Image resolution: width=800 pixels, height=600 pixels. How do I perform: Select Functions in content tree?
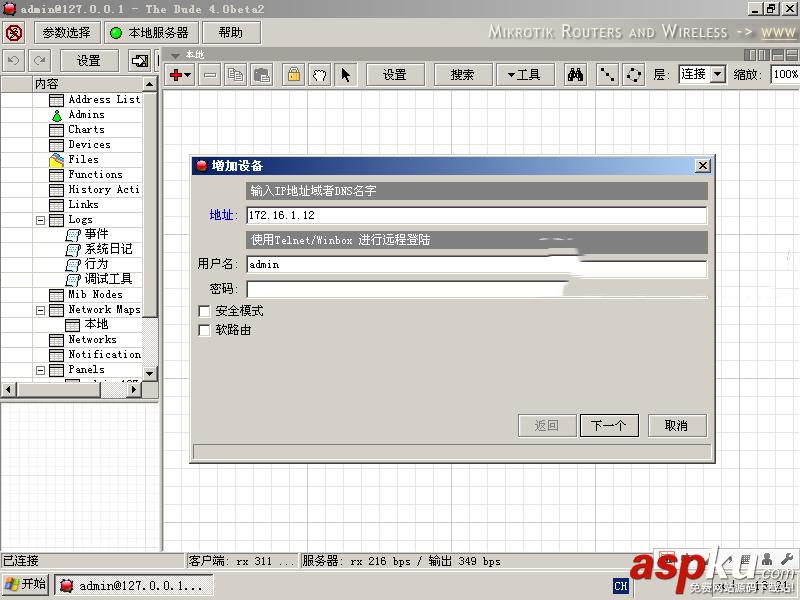pyautogui.click(x=95, y=175)
